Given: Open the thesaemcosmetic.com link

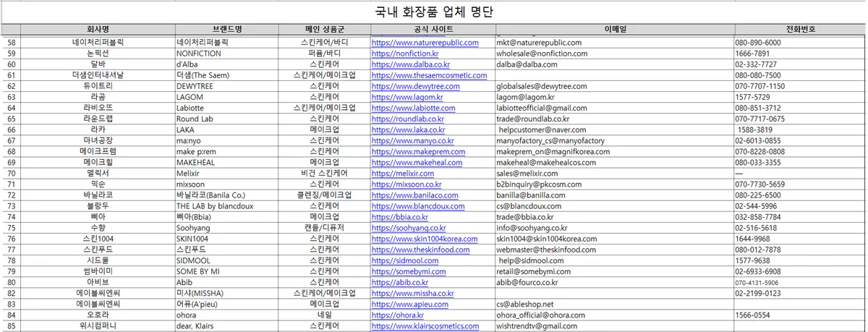Looking at the screenshot, I should 429,75.
